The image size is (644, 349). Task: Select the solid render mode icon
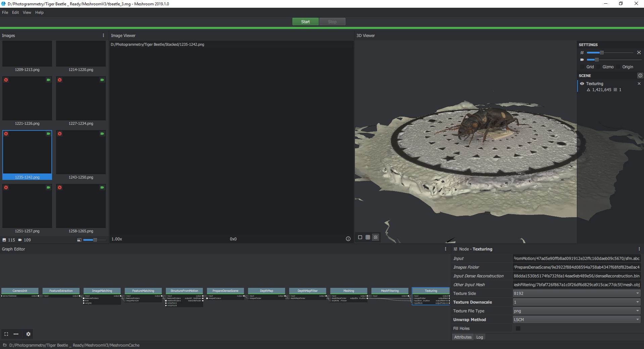360,237
